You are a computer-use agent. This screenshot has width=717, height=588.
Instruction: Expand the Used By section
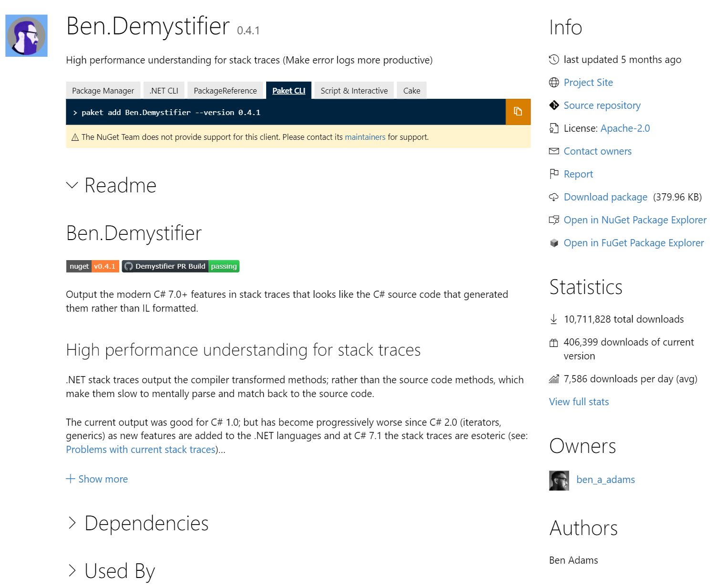(72, 571)
